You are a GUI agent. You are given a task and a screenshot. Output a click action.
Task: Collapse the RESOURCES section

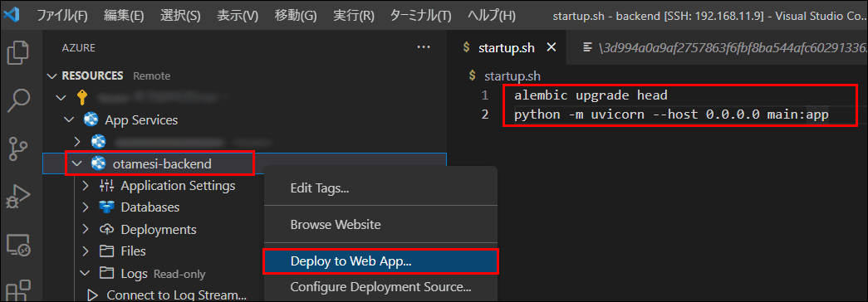pyautogui.click(x=52, y=75)
